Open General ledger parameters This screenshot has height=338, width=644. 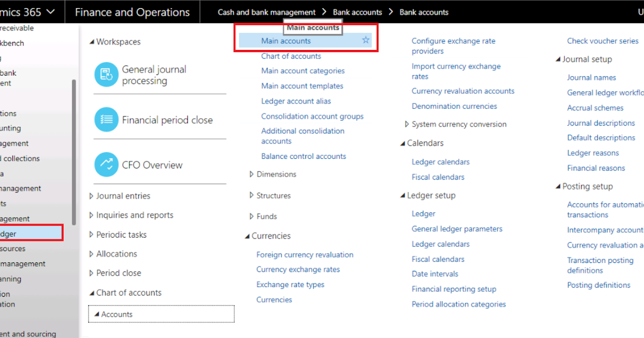click(x=457, y=229)
